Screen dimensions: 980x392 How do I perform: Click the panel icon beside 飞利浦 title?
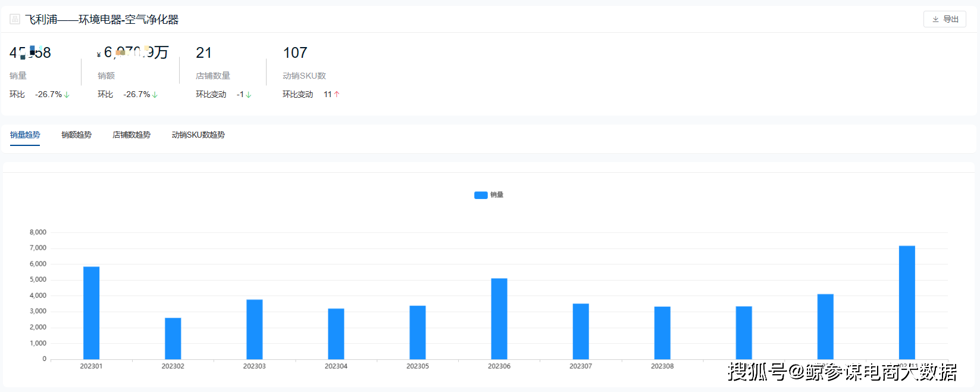[x=15, y=19]
